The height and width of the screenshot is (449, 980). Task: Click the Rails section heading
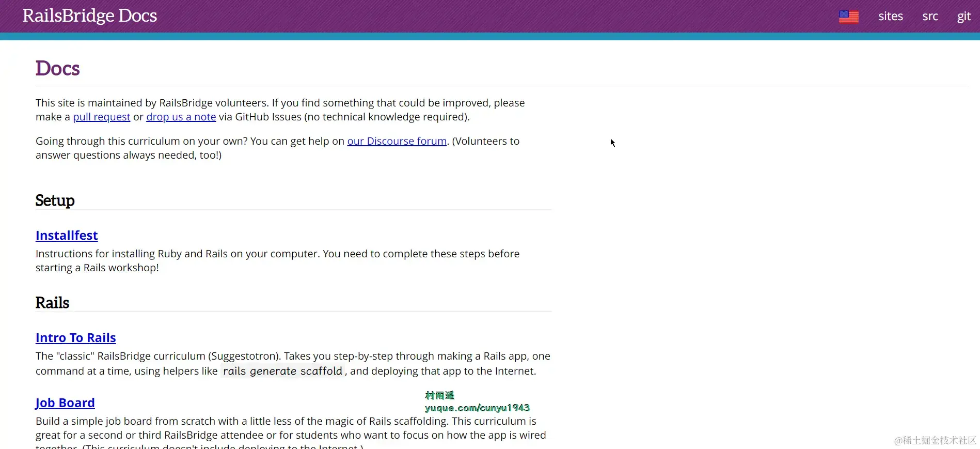tap(53, 302)
